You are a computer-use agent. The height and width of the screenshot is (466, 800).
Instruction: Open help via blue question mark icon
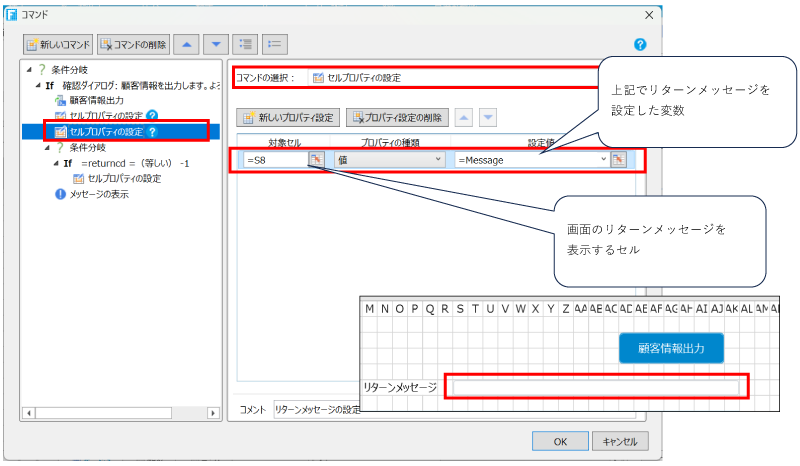coord(640,44)
